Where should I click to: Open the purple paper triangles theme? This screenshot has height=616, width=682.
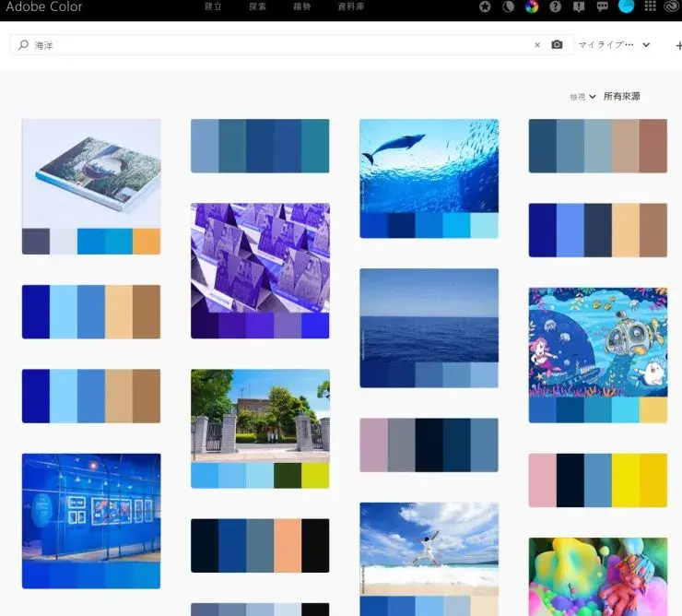[x=260, y=257]
